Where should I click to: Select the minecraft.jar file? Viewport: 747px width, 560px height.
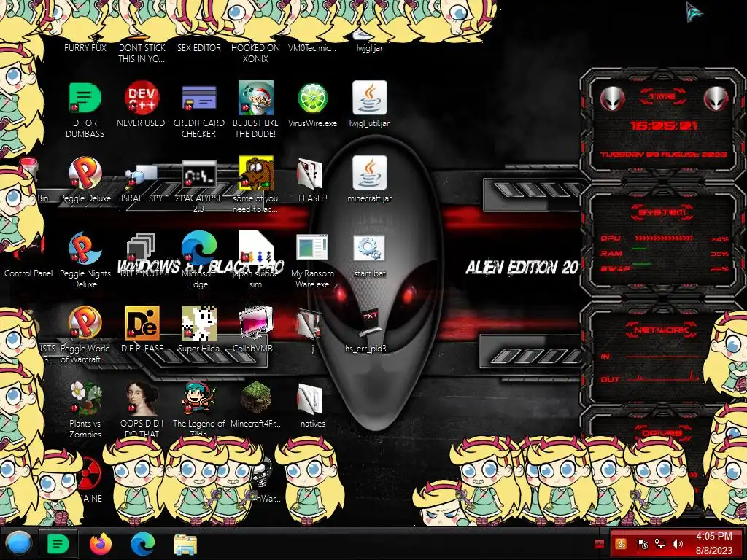click(370, 173)
